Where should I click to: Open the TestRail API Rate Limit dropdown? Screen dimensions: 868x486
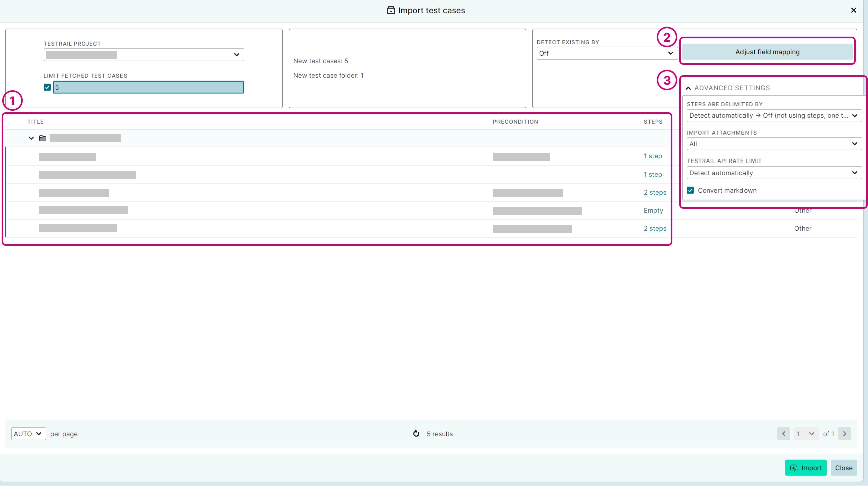(774, 173)
